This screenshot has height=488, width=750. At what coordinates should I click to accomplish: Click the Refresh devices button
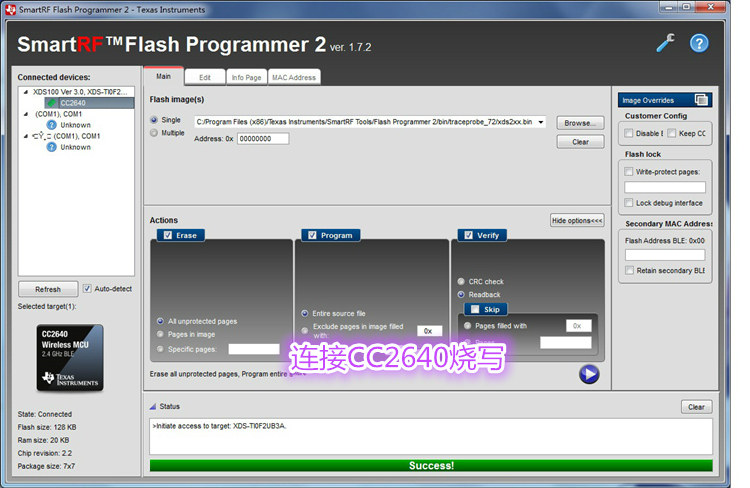(48, 289)
